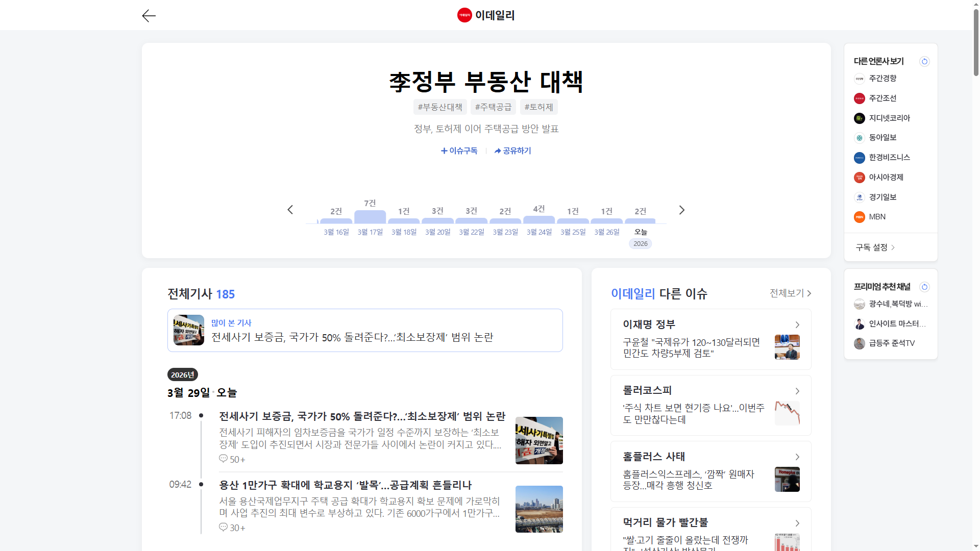Expand the 이재명 정부 issue card
The width and height of the screenshot is (980, 551).
tap(797, 324)
